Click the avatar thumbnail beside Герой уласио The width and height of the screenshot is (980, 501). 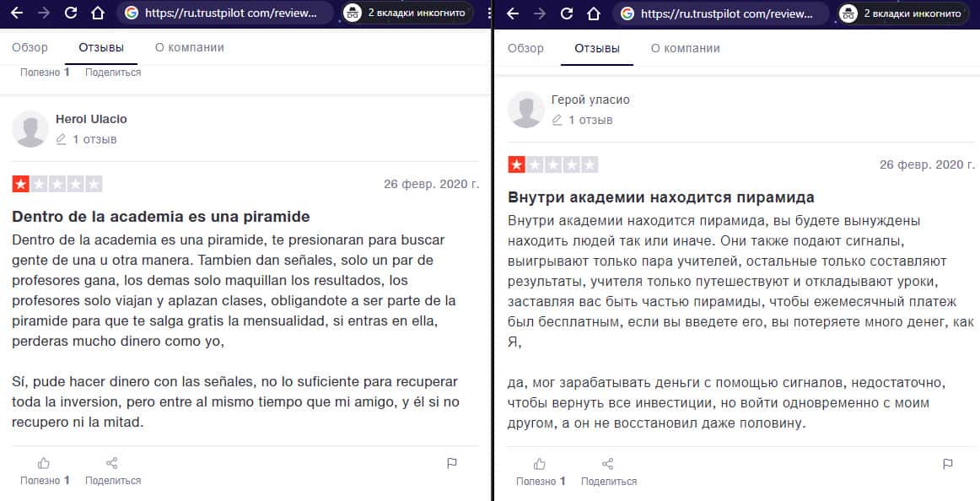point(525,110)
